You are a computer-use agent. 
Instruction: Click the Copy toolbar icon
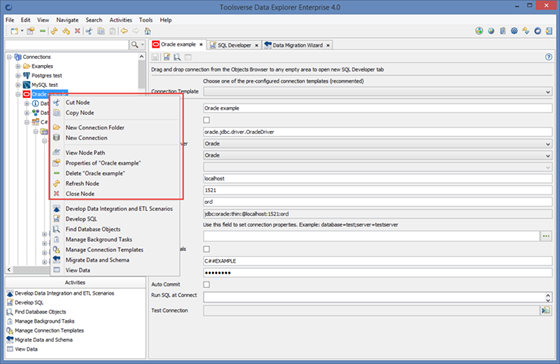[x=101, y=31]
